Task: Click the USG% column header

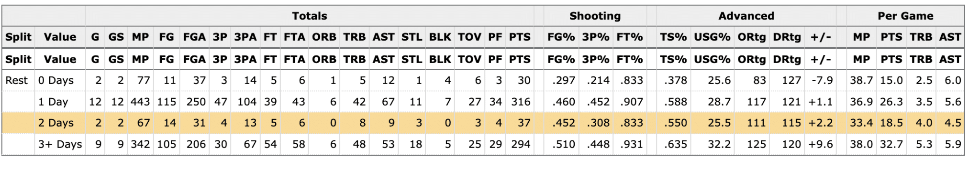Action: [712, 37]
